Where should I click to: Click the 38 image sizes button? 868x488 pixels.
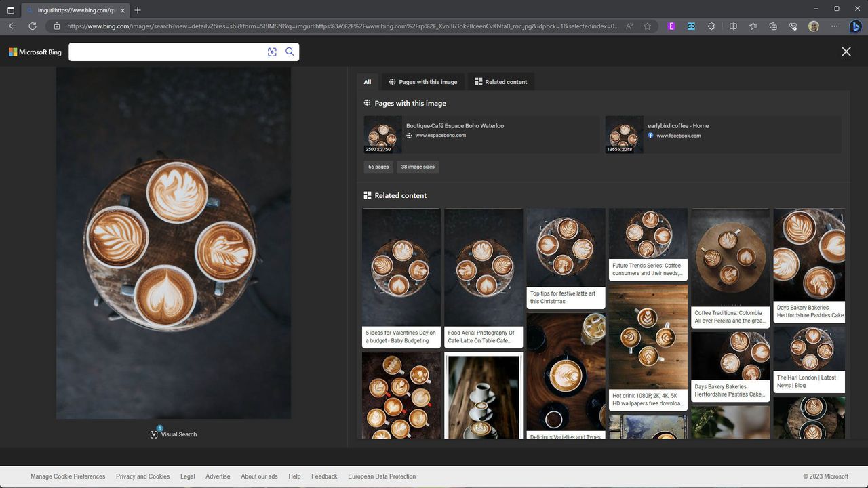tap(418, 167)
